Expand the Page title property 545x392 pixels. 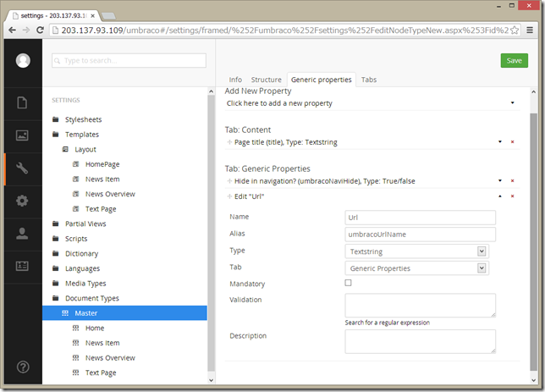pyautogui.click(x=500, y=142)
